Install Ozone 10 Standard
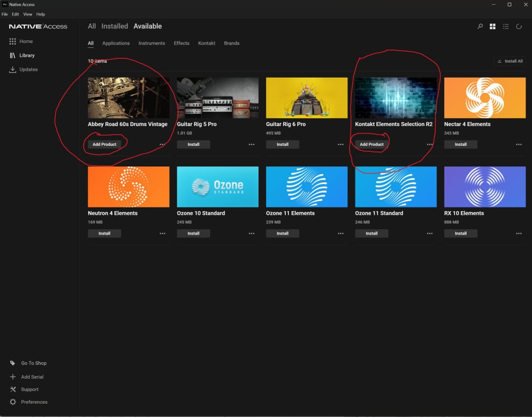 point(194,233)
